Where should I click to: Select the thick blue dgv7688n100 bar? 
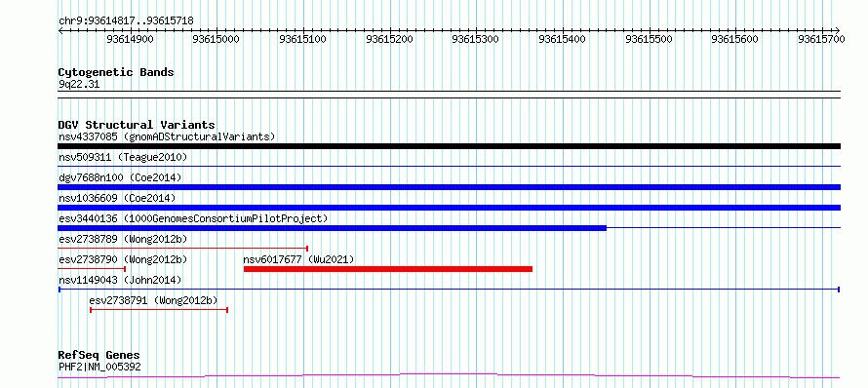pos(449,187)
